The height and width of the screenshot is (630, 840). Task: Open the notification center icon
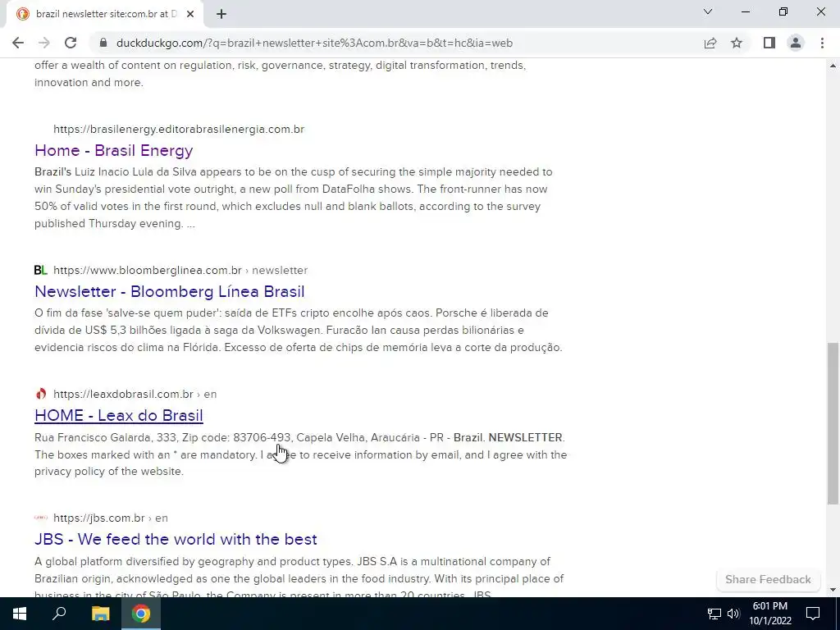[813, 614]
